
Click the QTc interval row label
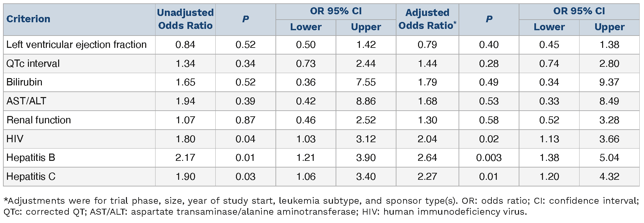[x=33, y=63]
